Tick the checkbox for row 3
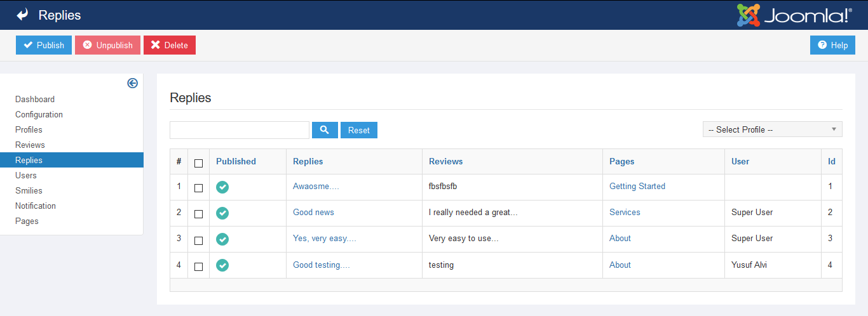This screenshot has width=868, height=316. click(x=198, y=240)
